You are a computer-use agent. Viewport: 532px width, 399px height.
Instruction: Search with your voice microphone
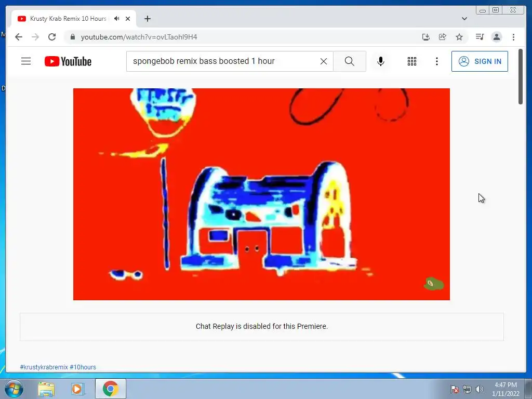(x=381, y=61)
